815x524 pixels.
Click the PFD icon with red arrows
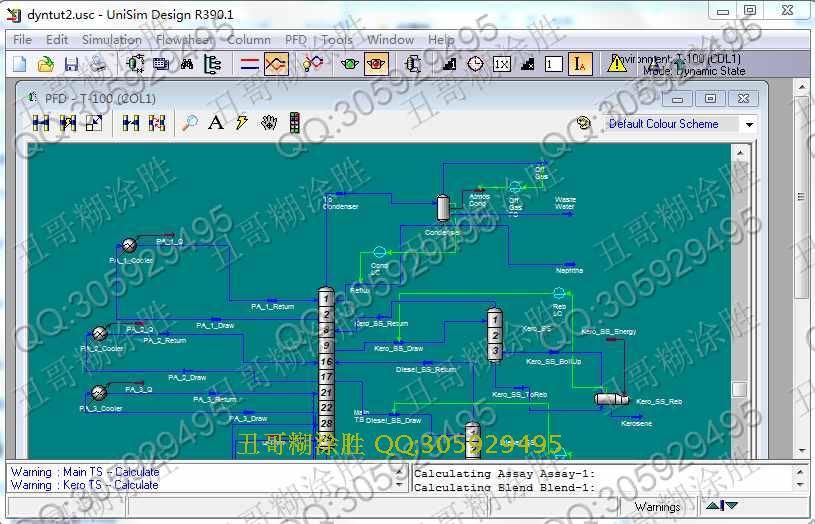click(x=157, y=123)
